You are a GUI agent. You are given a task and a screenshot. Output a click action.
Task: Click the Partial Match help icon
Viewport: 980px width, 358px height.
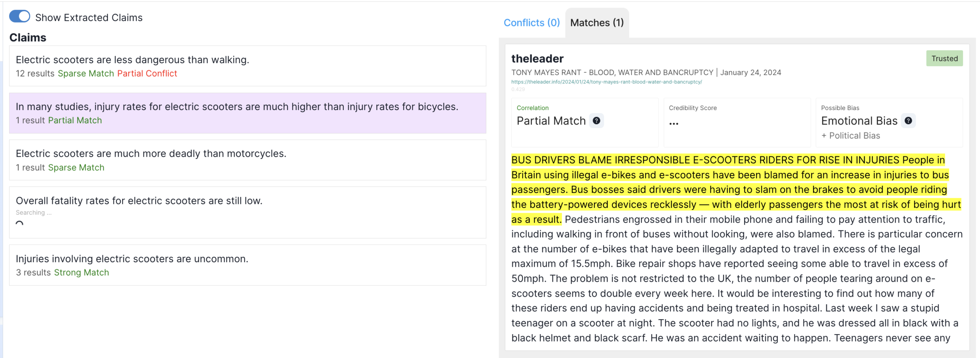[x=596, y=121]
